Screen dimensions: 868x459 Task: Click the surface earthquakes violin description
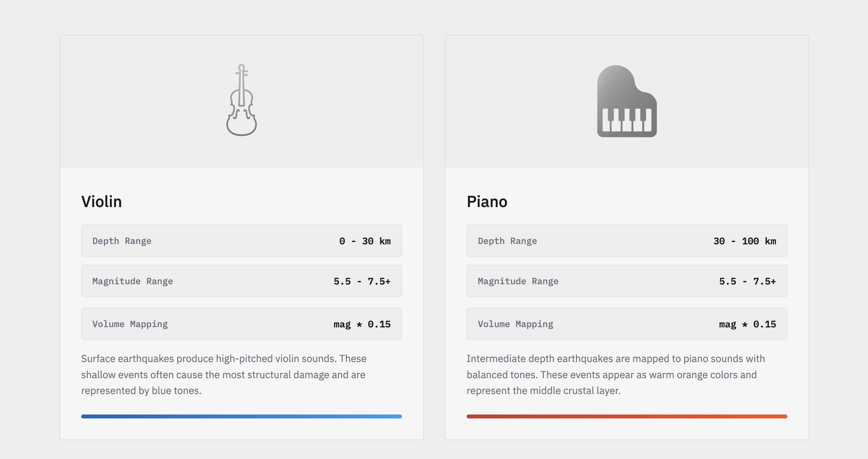[x=224, y=375]
